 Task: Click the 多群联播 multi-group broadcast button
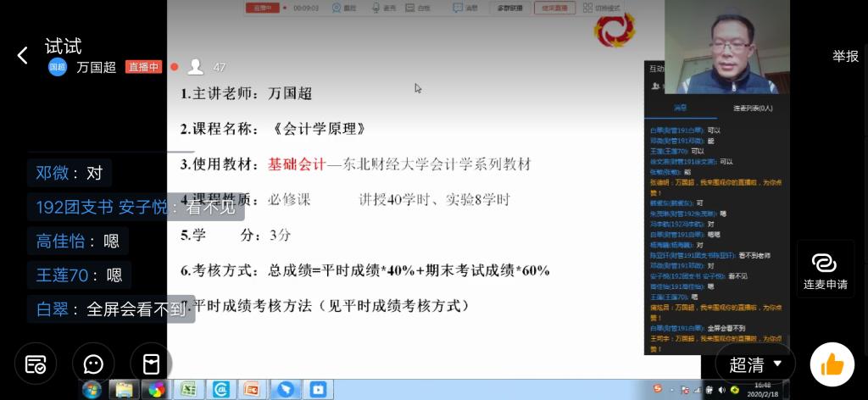(x=509, y=8)
